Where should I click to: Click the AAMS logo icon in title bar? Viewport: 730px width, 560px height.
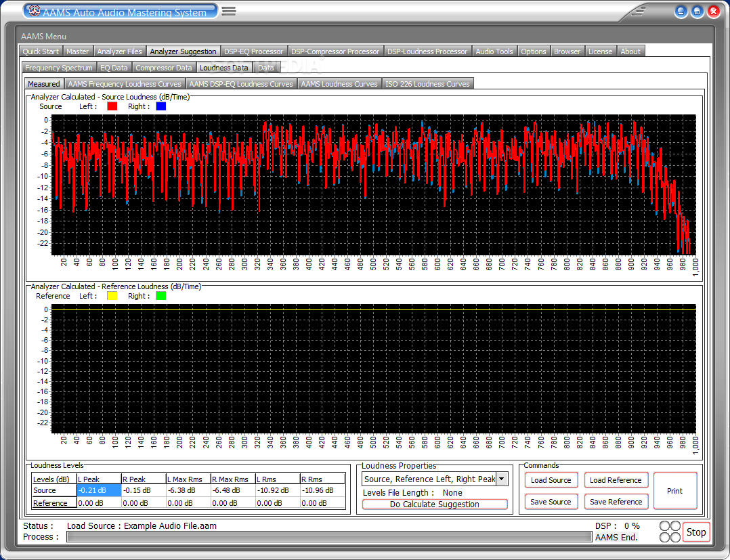pyautogui.click(x=35, y=11)
